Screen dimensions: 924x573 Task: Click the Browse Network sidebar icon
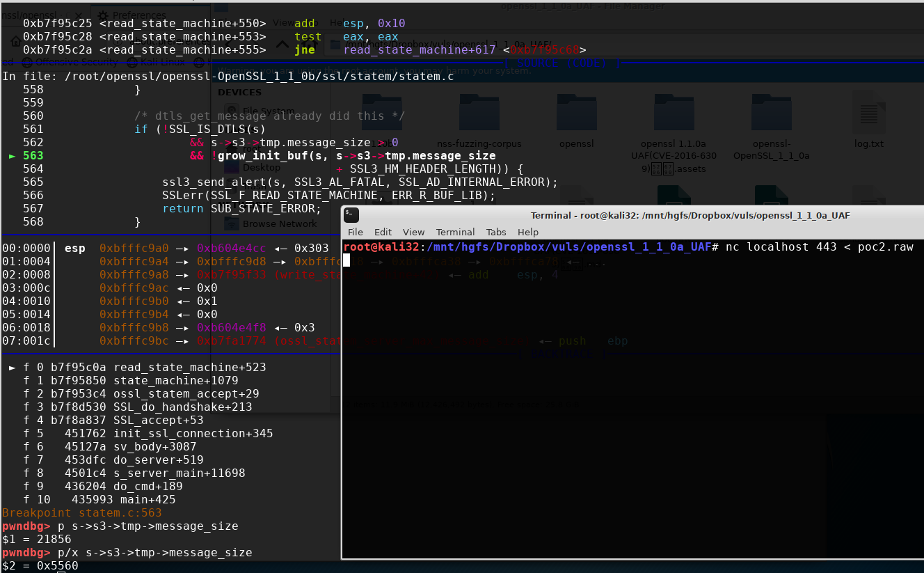click(232, 223)
